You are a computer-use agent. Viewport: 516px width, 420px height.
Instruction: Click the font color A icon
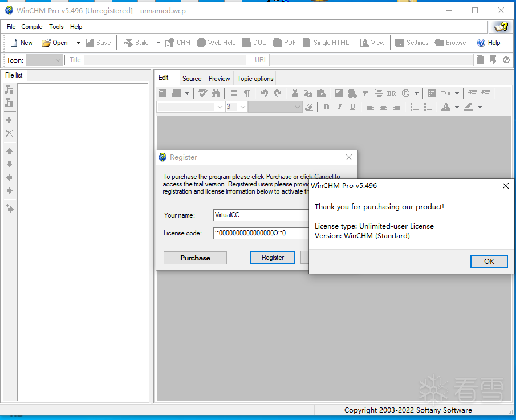[x=446, y=107]
